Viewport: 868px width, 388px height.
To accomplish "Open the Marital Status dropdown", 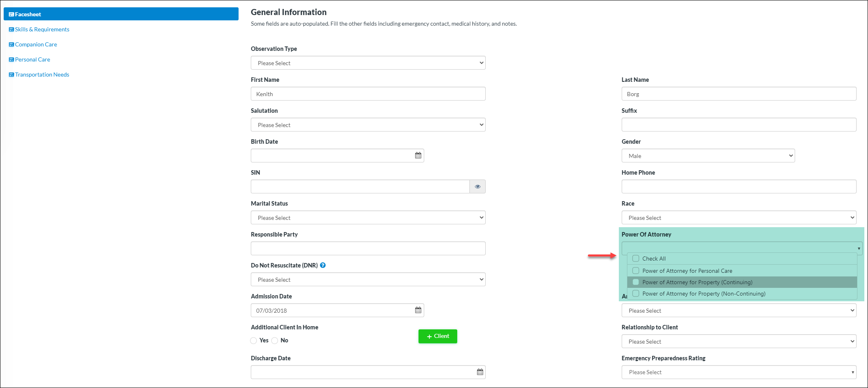I will click(368, 218).
